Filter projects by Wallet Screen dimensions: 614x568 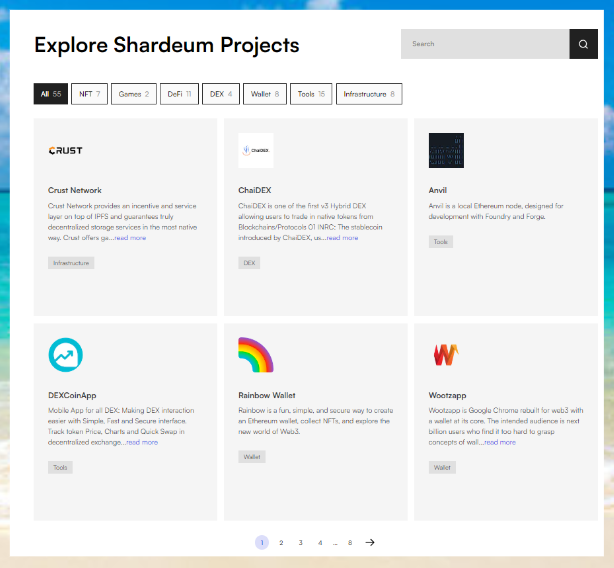click(265, 94)
